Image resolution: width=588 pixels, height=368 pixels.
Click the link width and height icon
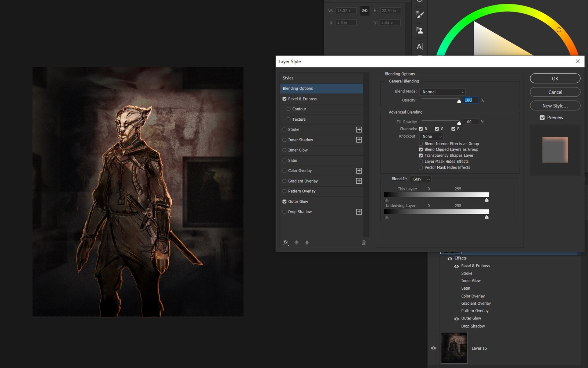pyautogui.click(x=365, y=11)
